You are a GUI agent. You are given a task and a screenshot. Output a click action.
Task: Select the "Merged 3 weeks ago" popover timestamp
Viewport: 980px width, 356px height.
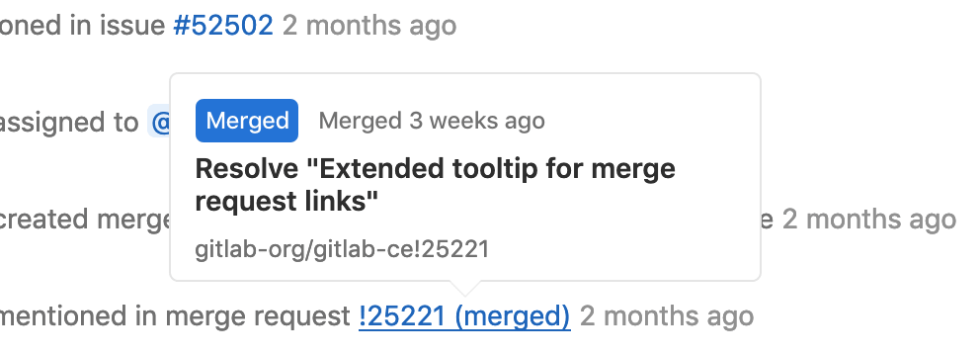(432, 121)
